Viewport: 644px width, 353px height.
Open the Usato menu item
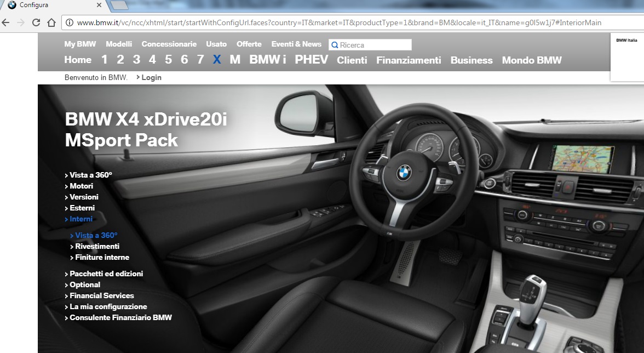216,44
